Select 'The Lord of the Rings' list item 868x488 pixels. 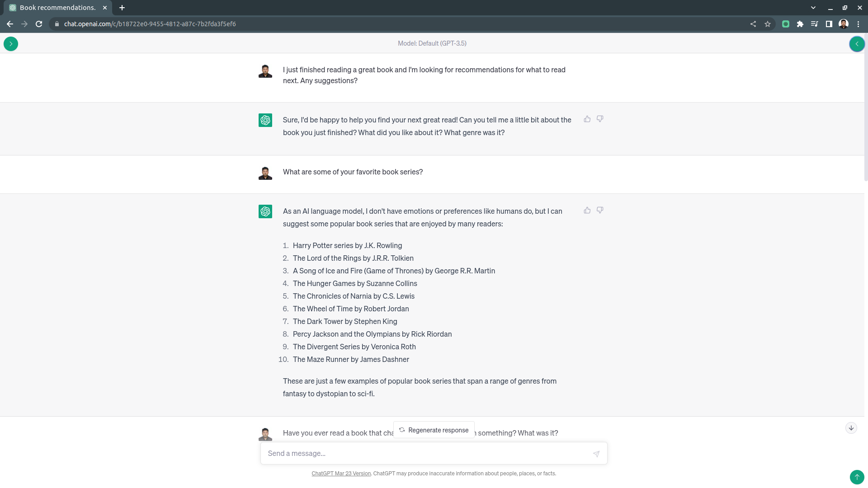coord(353,258)
